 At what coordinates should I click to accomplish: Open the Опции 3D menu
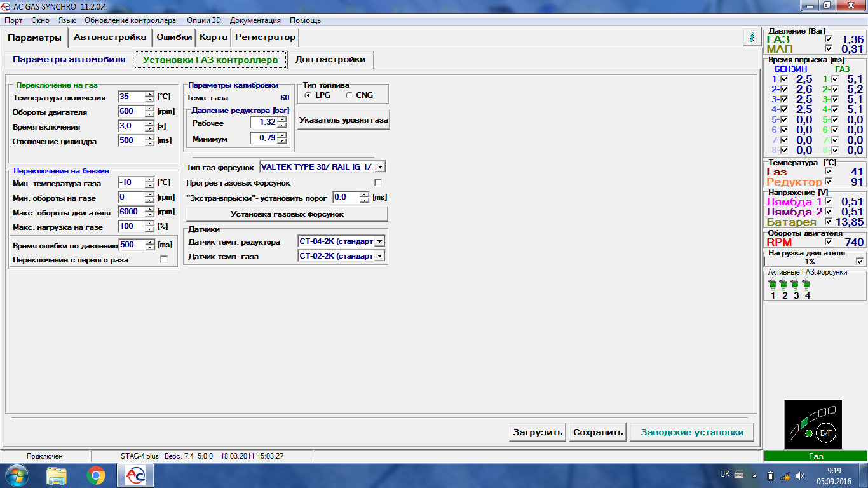[x=203, y=20]
